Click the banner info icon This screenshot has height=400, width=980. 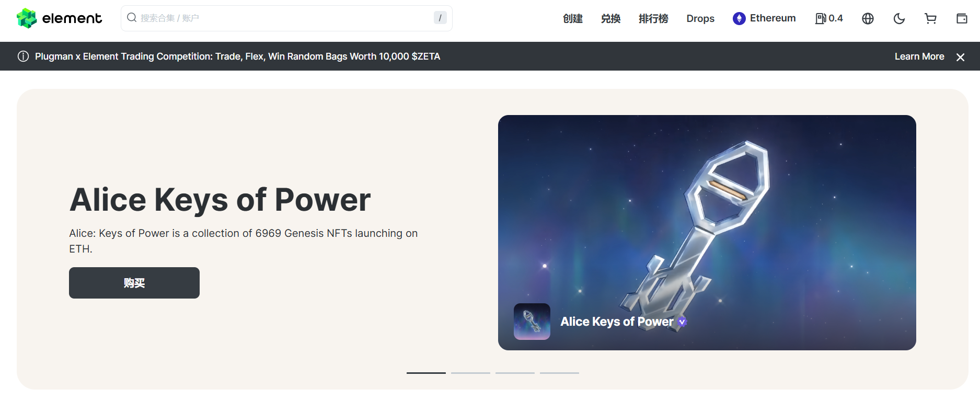pos(23,56)
